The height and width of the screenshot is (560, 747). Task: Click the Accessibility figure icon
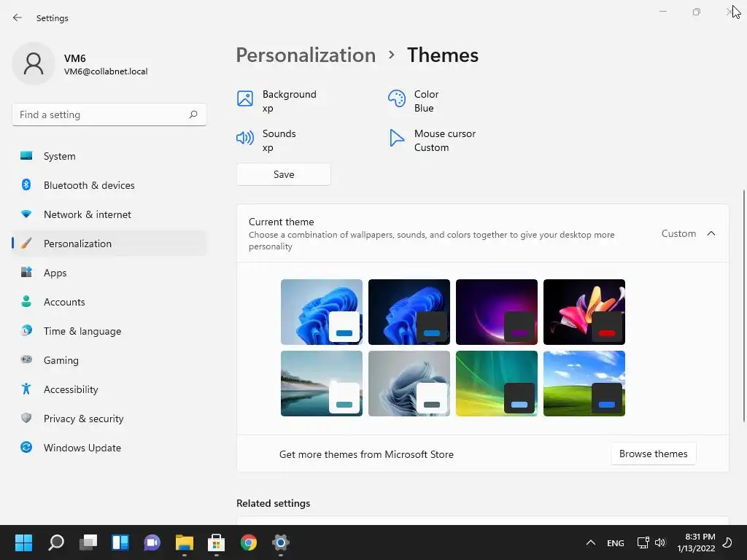(x=26, y=389)
